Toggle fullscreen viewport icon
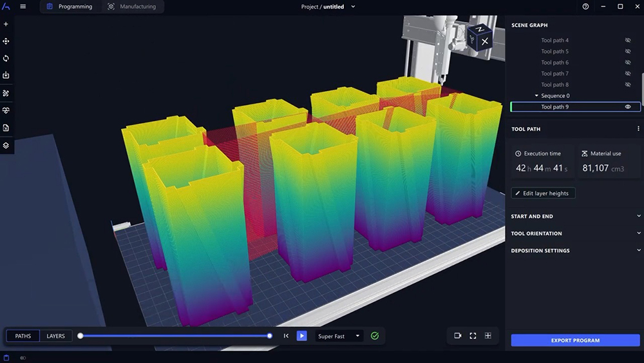 (x=473, y=336)
